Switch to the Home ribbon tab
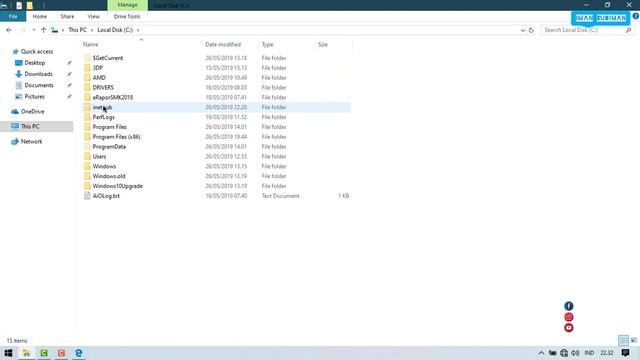640x360 pixels. 40,16
